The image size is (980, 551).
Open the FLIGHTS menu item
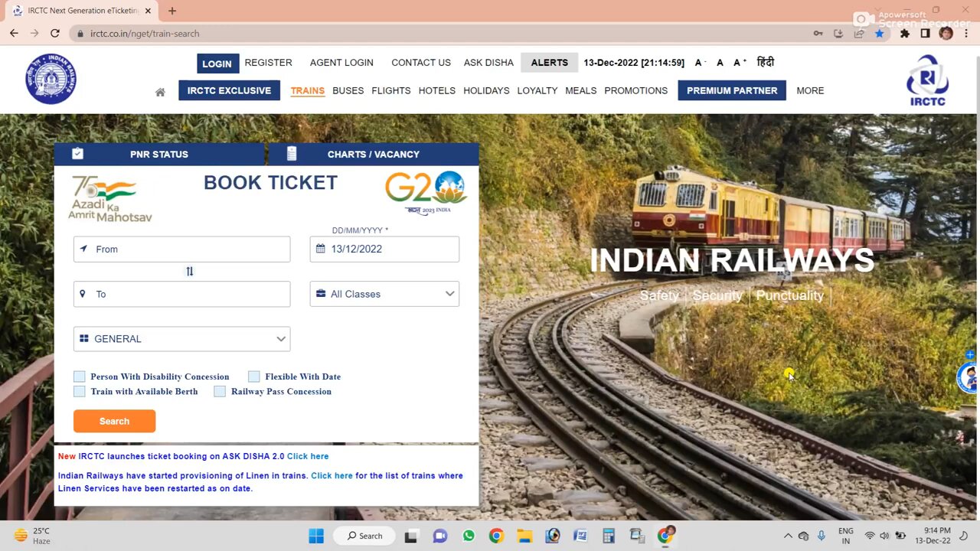391,90
